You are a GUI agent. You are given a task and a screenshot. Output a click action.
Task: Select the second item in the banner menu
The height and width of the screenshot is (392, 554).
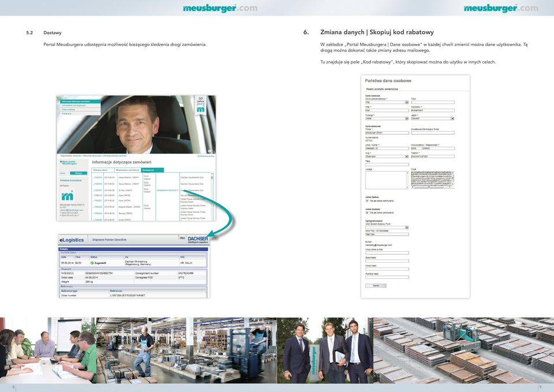80,105
